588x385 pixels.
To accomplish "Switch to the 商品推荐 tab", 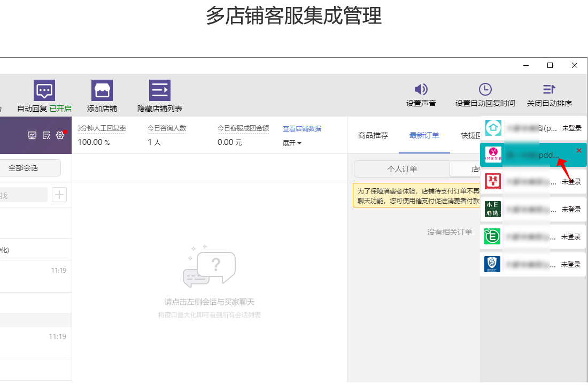I will [373, 135].
